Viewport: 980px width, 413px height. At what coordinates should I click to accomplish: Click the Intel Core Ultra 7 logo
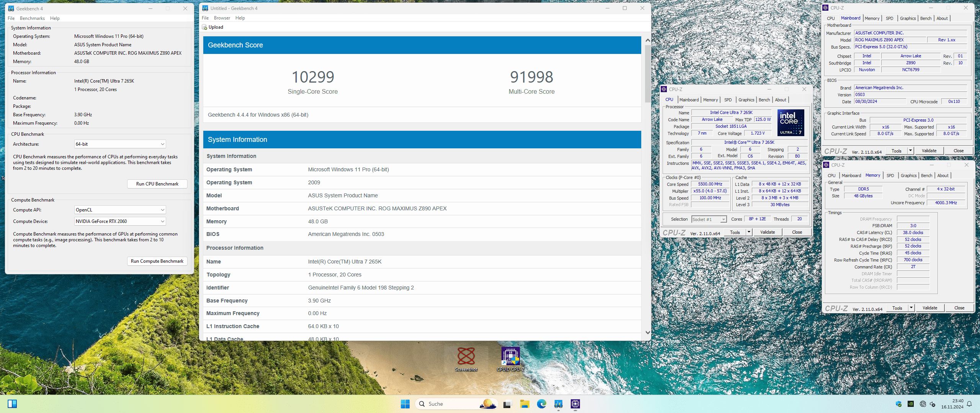tap(791, 123)
